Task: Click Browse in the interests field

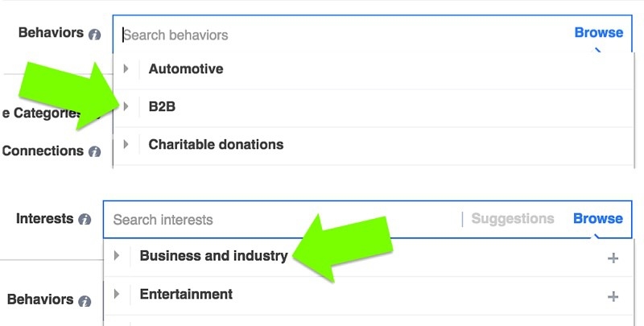Action: [x=597, y=218]
